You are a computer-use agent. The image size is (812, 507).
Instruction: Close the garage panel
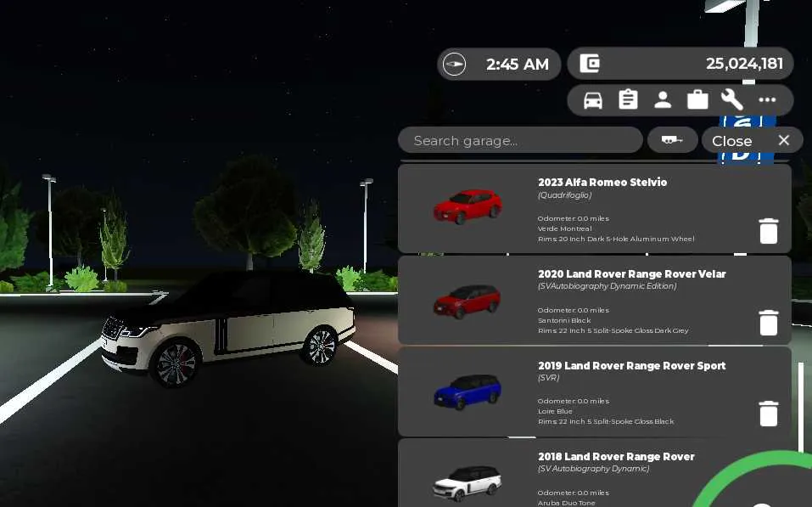click(752, 140)
